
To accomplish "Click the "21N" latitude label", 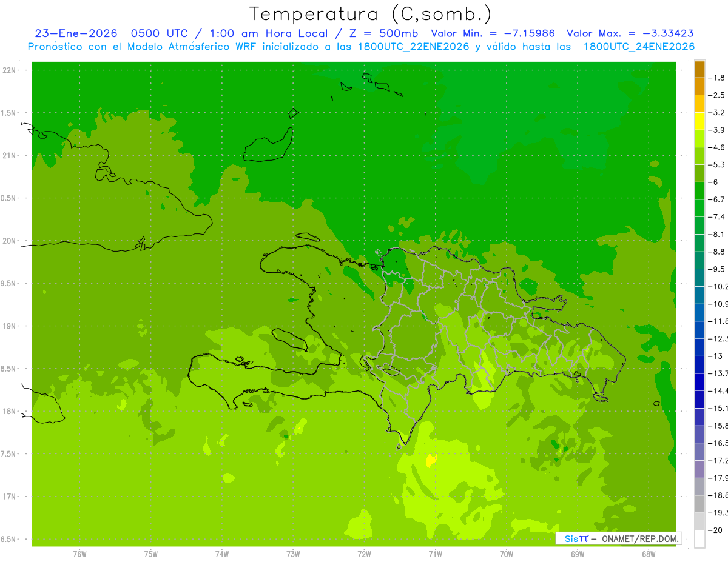I will click(x=9, y=155).
